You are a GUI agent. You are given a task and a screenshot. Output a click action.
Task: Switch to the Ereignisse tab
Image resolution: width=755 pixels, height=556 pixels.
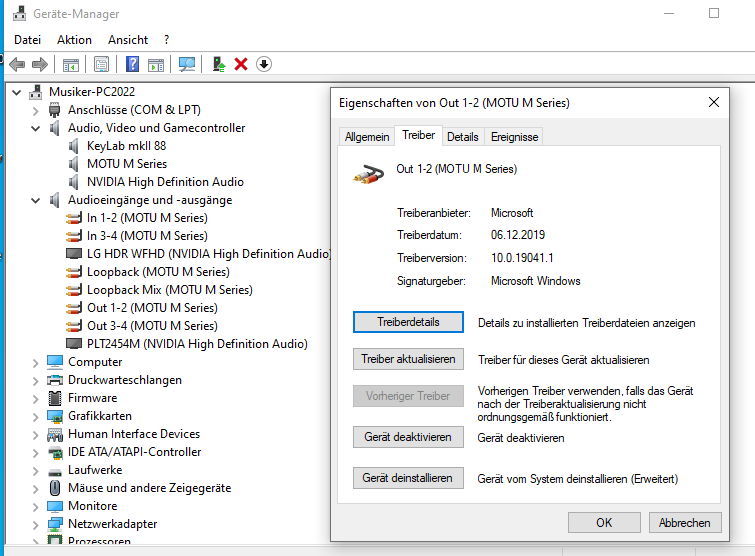(x=514, y=137)
